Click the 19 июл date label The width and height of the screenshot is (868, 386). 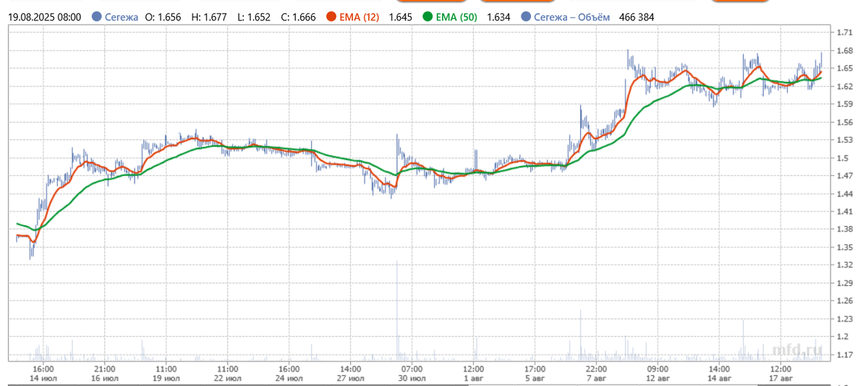point(166,378)
